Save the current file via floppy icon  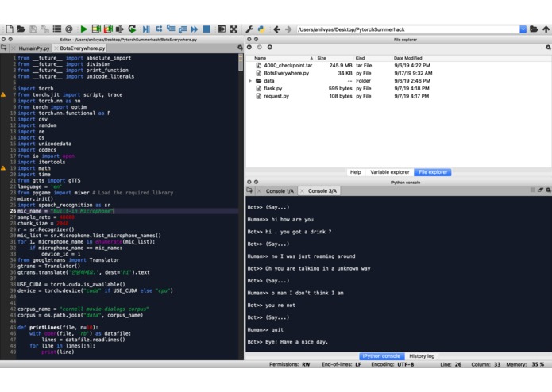pos(33,29)
